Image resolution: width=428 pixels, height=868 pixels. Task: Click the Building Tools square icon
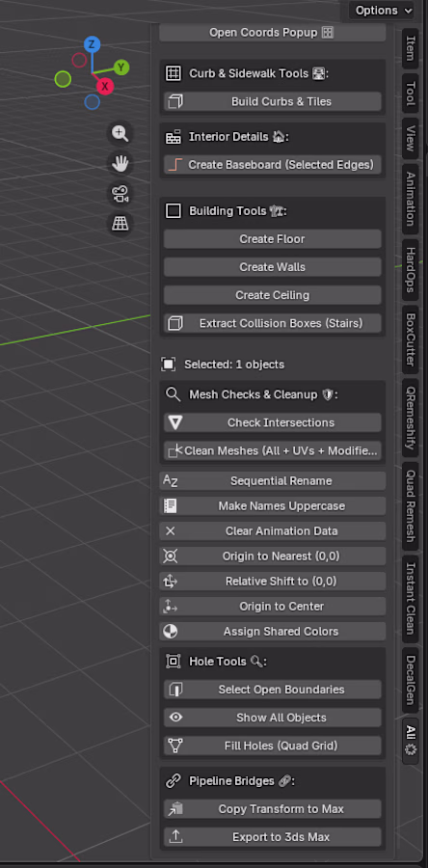(174, 211)
